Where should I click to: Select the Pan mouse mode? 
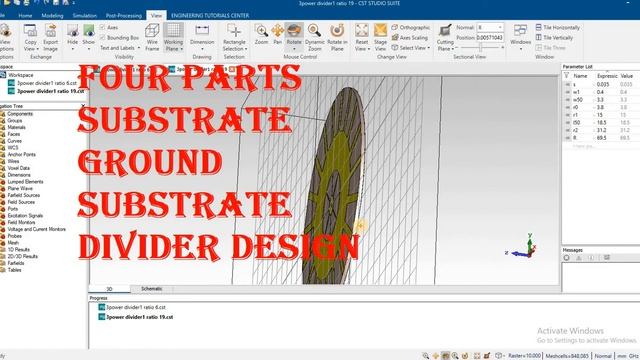(x=278, y=34)
